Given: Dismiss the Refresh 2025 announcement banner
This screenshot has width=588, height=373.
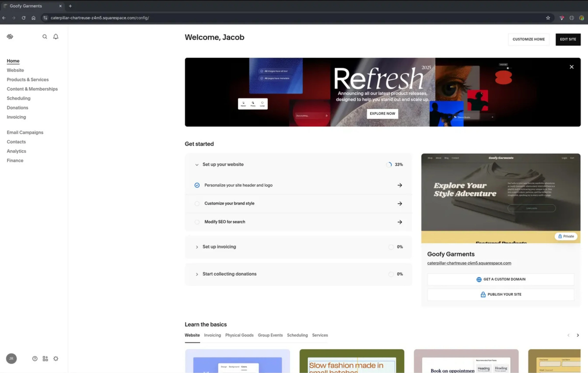Looking at the screenshot, I should (x=572, y=67).
